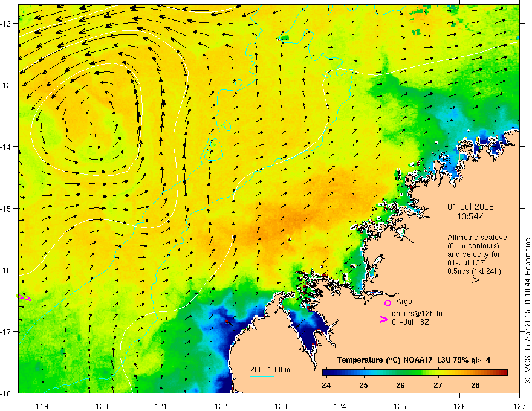Click the 'and velocity for' legend line
The height and width of the screenshot is (411, 532).
[473, 254]
